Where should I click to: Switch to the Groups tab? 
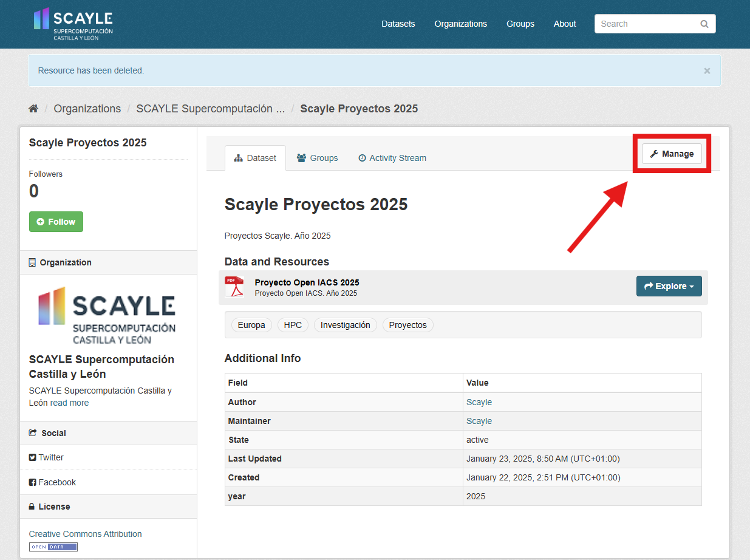(317, 158)
